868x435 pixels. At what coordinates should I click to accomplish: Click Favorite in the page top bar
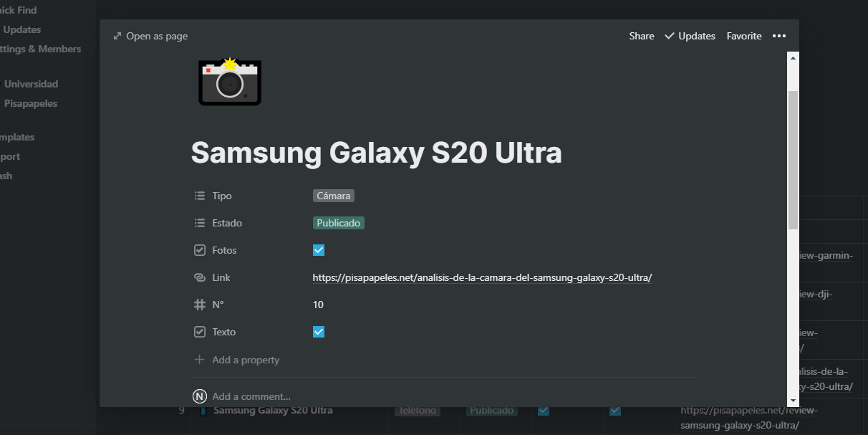pyautogui.click(x=744, y=36)
